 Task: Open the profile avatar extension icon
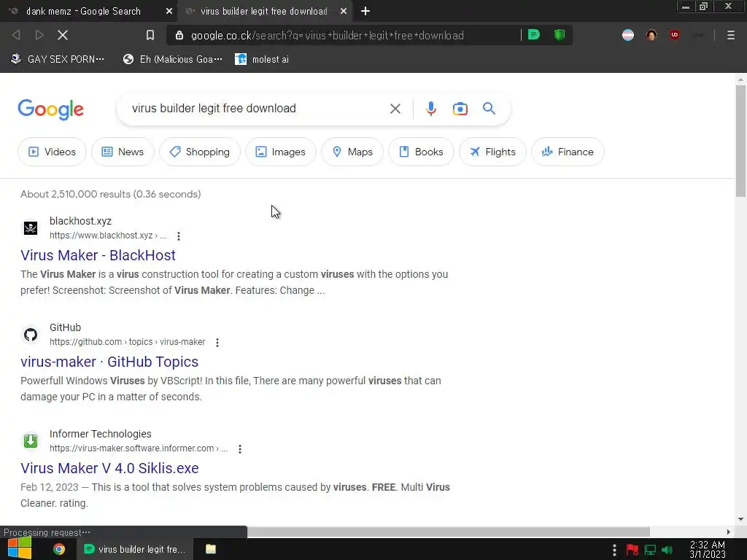pyautogui.click(x=651, y=35)
